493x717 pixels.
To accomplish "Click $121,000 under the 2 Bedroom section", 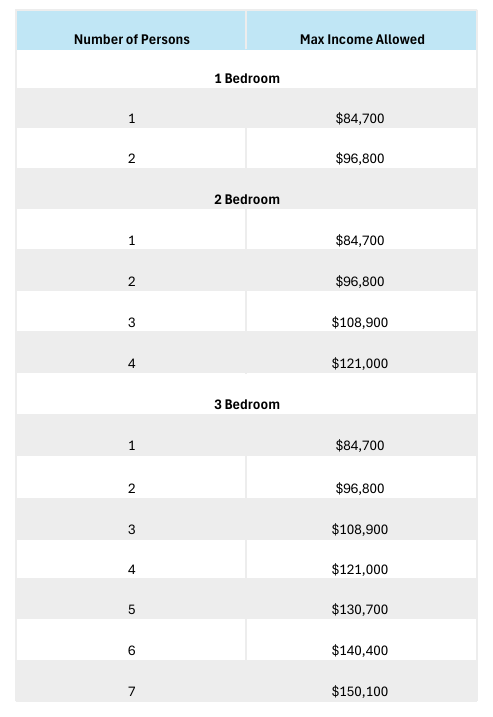I will [360, 364].
